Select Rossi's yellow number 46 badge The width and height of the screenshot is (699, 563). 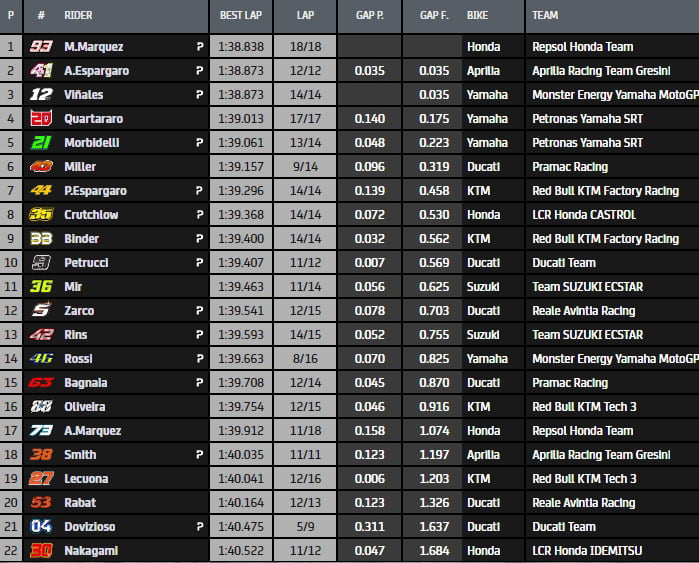pyautogui.click(x=41, y=358)
